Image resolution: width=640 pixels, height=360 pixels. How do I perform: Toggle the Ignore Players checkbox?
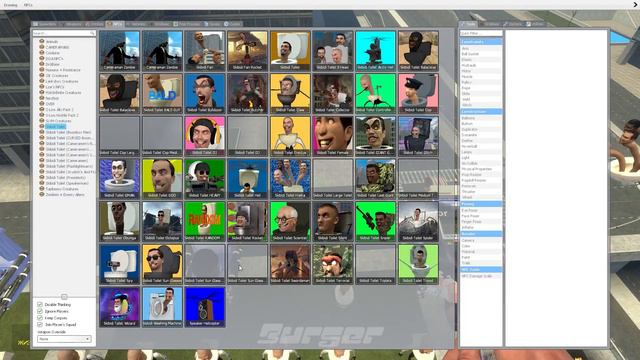pos(40,311)
